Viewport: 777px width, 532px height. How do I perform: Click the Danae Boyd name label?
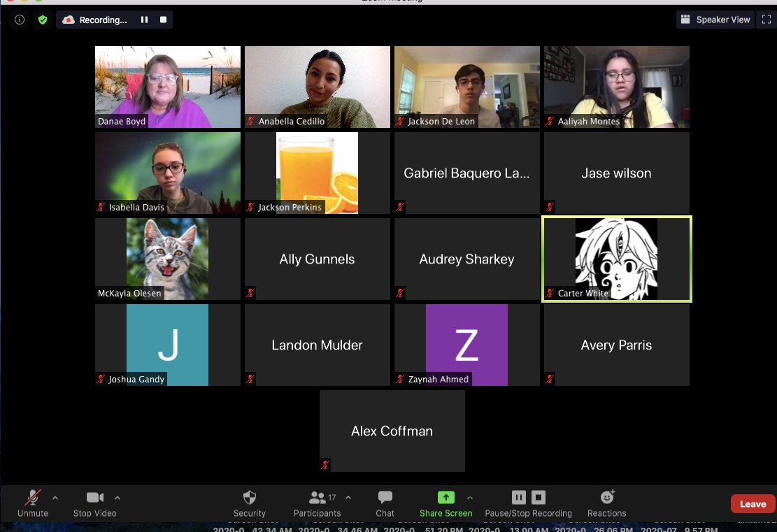coord(122,121)
